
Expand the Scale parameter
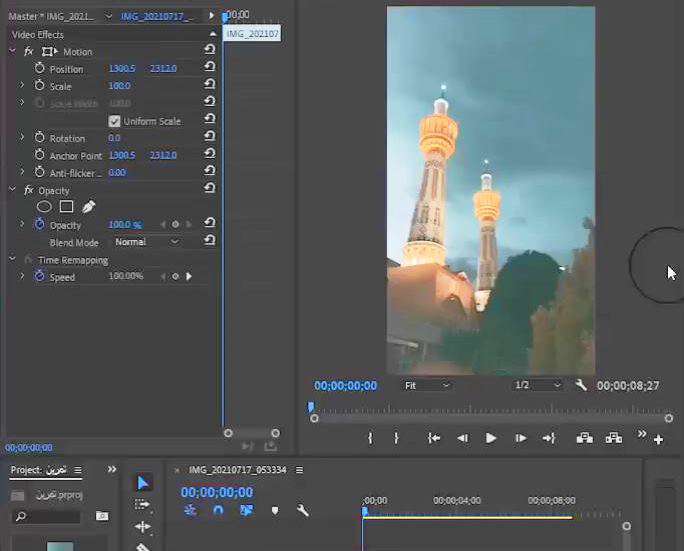coord(21,85)
